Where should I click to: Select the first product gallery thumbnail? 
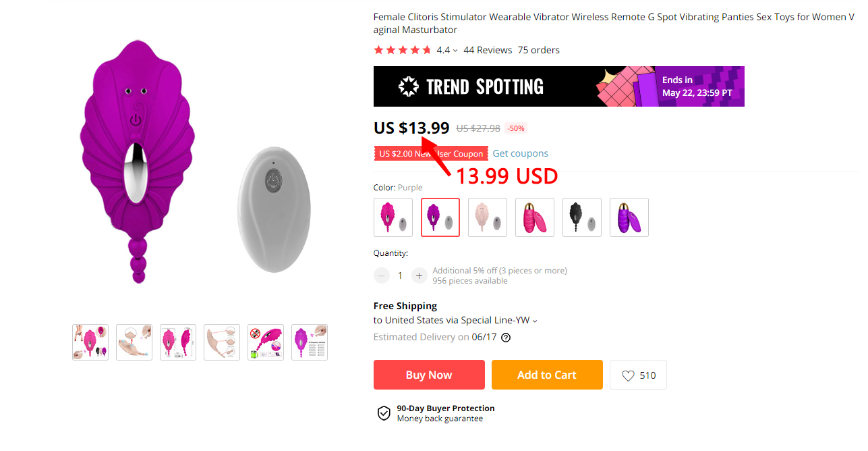click(x=90, y=342)
